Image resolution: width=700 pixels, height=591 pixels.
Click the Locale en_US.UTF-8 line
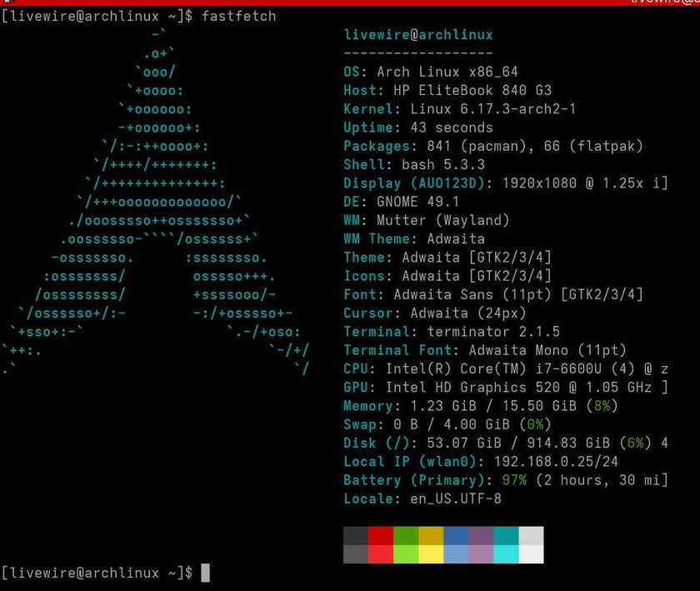pos(422,498)
